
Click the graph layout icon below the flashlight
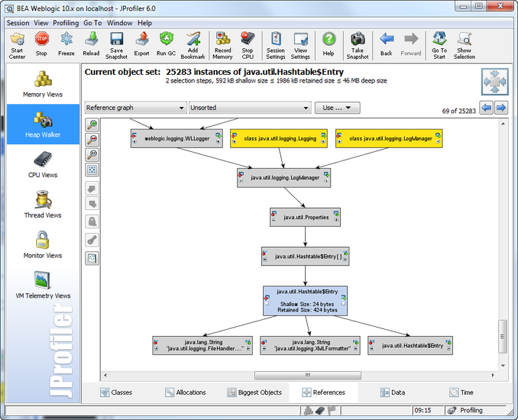(x=92, y=258)
